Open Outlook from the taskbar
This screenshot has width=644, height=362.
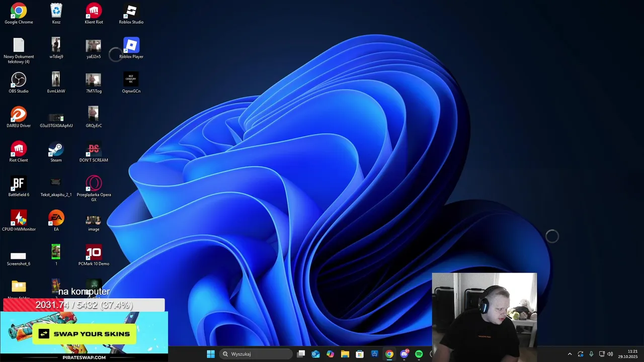point(315,354)
